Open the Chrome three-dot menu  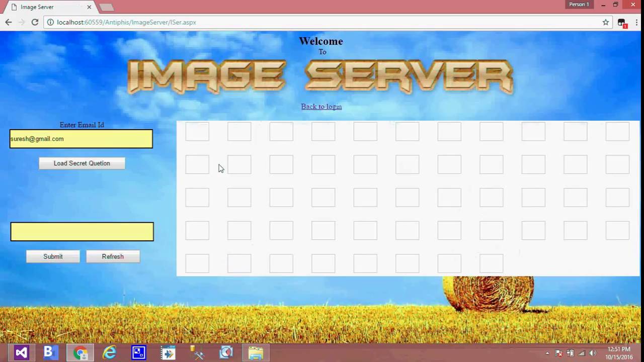[636, 22]
